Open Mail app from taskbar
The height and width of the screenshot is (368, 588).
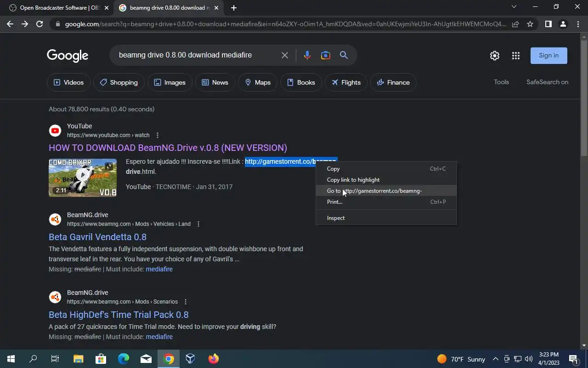tap(146, 359)
